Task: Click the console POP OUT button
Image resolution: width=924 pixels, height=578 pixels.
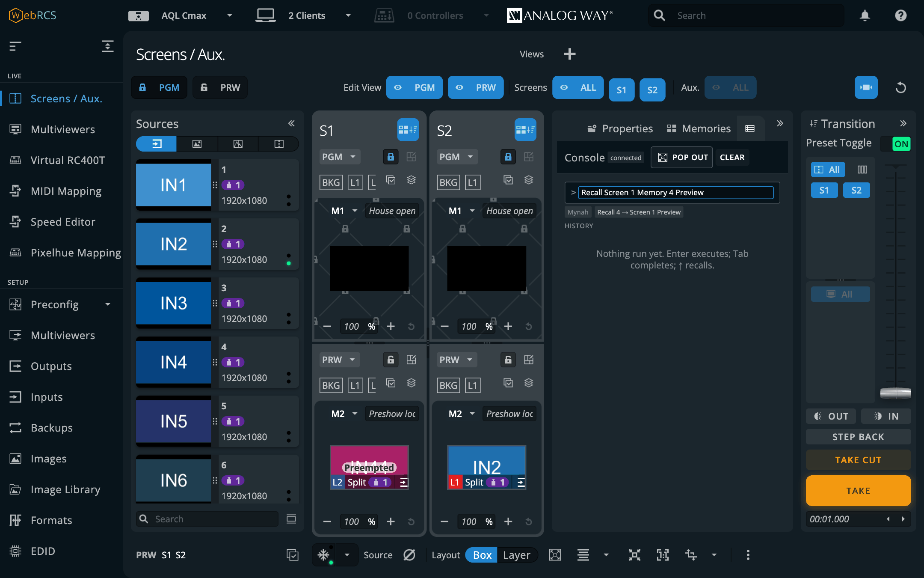Action: click(682, 157)
